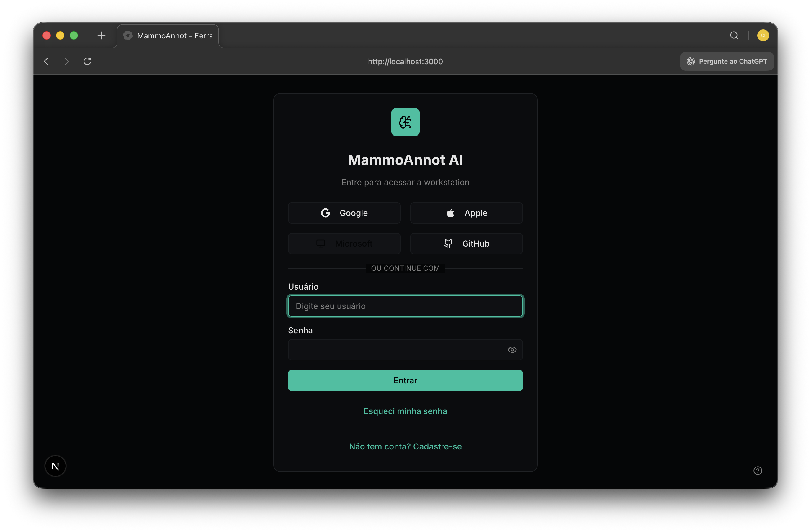
Task: Open the browser search magnifier icon
Action: (x=734, y=35)
